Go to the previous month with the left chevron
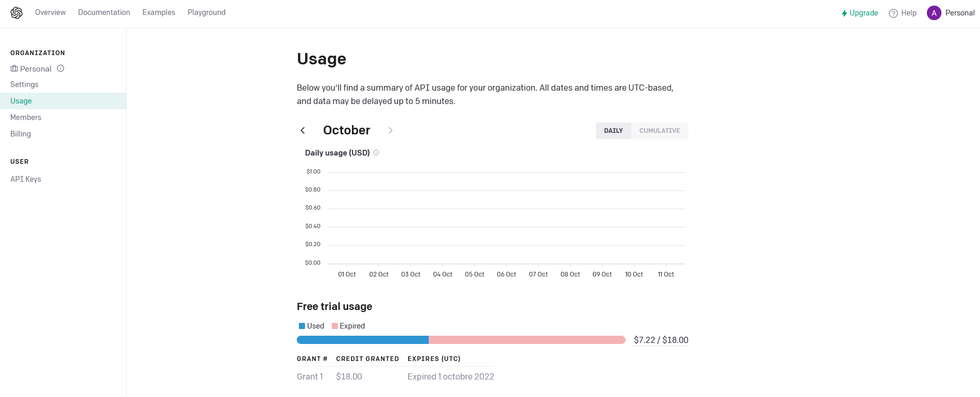 click(302, 130)
